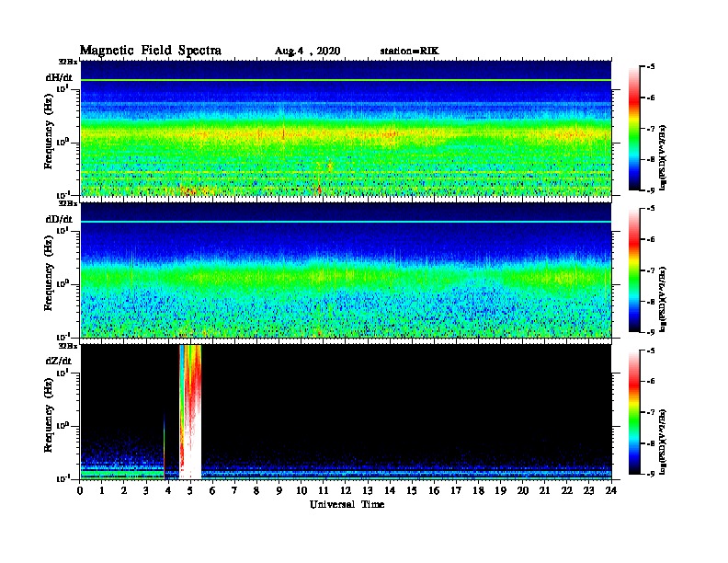Click hour 22 on the time axis
The image size is (728, 563).
(567, 490)
